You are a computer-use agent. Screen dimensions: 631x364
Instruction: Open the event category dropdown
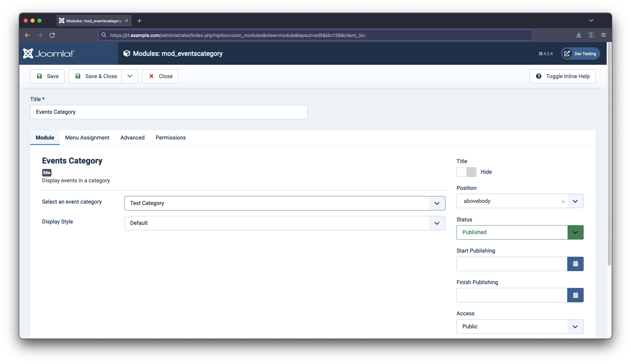coord(285,203)
